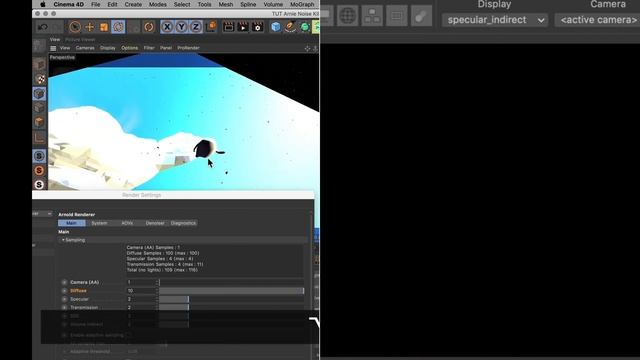640x360 pixels.
Task: Open the viewport Options menu
Action: pos(130,48)
